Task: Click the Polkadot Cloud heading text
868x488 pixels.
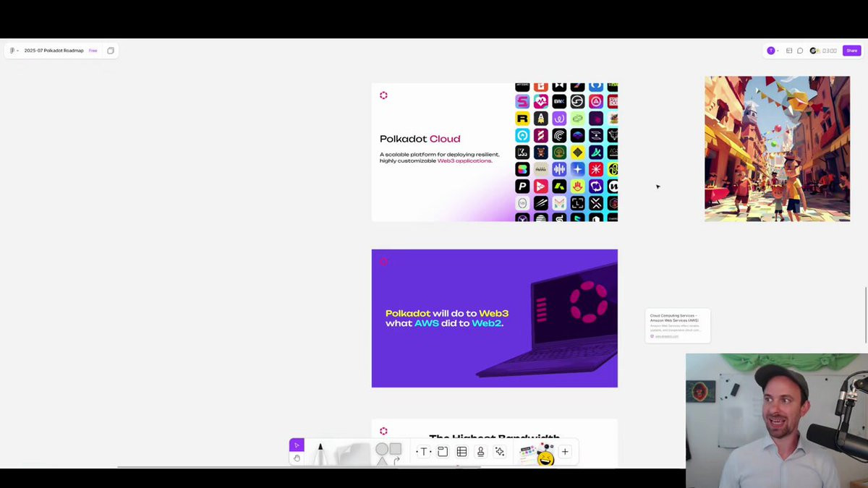Action: click(420, 139)
